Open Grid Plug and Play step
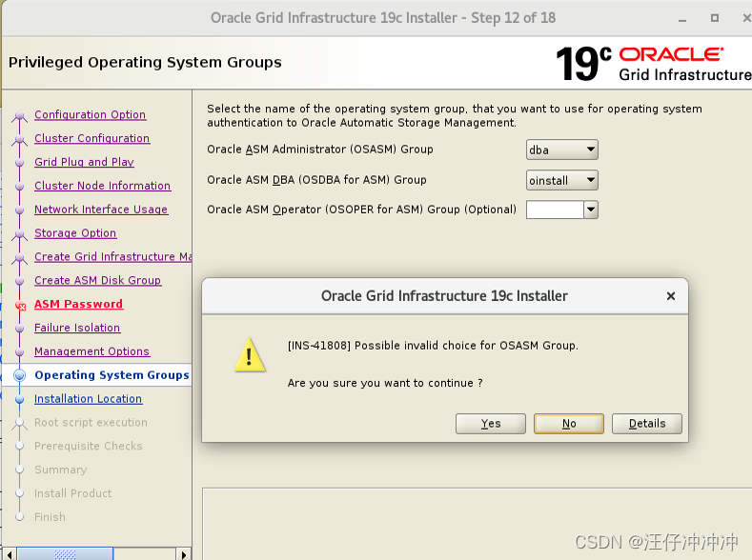752x560 pixels. tap(84, 162)
